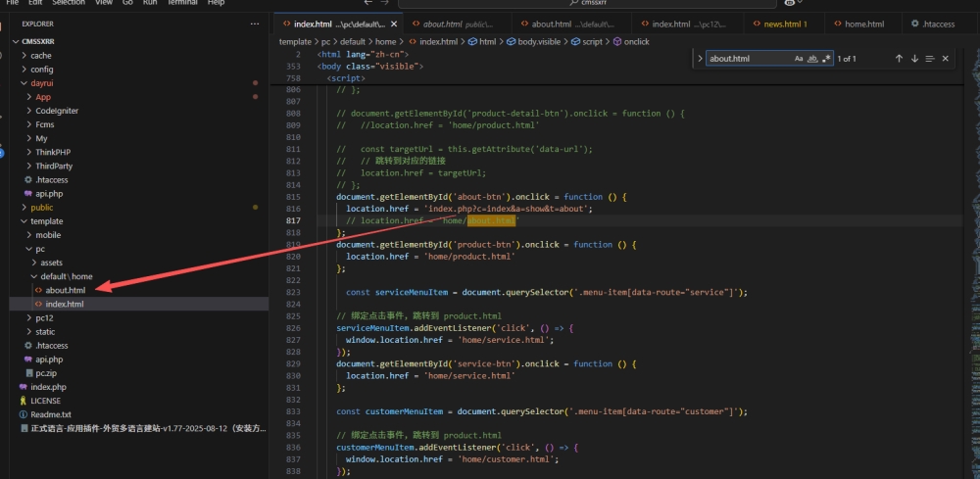Click the default breadcrumb segment
The width and height of the screenshot is (980, 479).
point(353,42)
